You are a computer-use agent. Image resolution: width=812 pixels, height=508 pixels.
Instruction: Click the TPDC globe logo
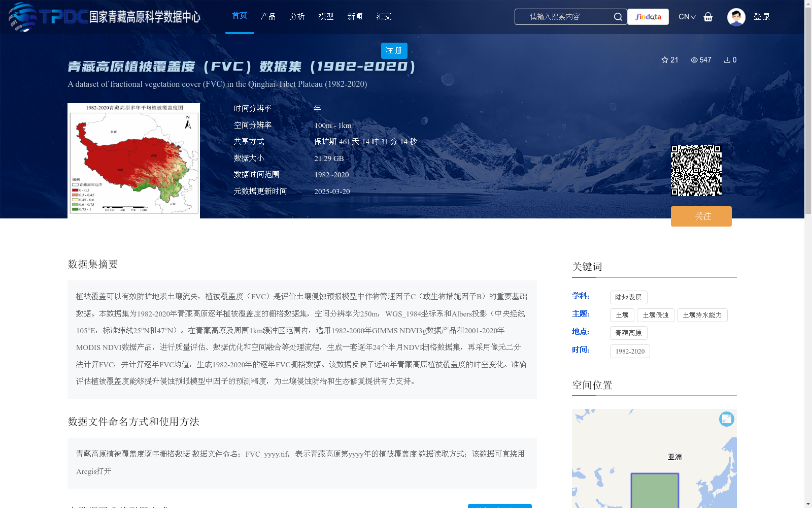tap(22, 17)
